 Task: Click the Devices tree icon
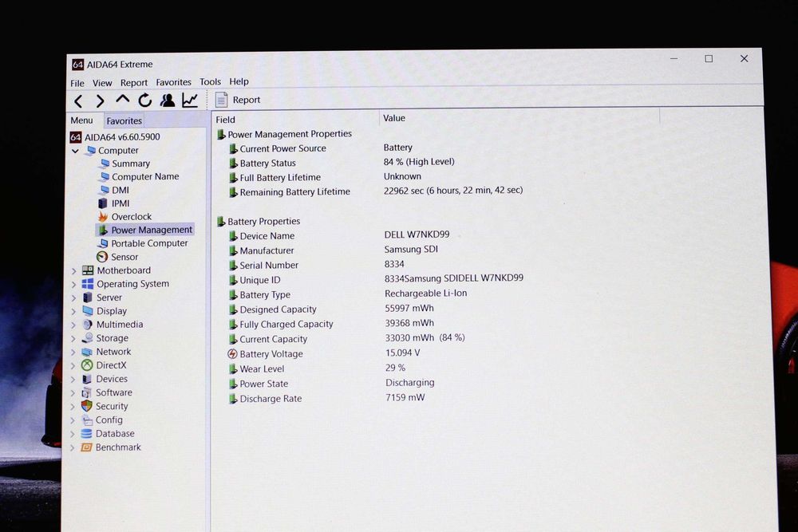tap(88, 379)
